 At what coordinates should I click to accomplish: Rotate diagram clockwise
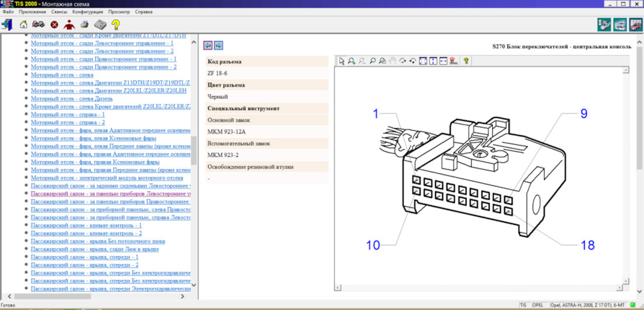click(x=403, y=61)
